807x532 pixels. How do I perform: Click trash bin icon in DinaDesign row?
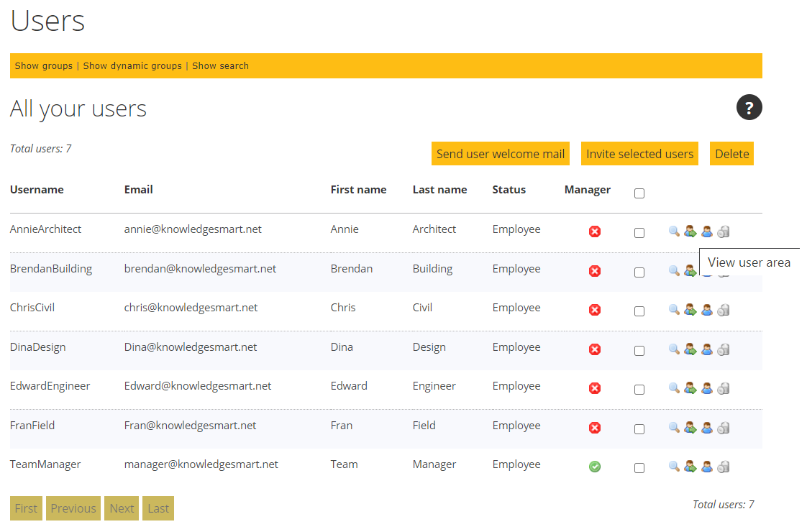724,349
